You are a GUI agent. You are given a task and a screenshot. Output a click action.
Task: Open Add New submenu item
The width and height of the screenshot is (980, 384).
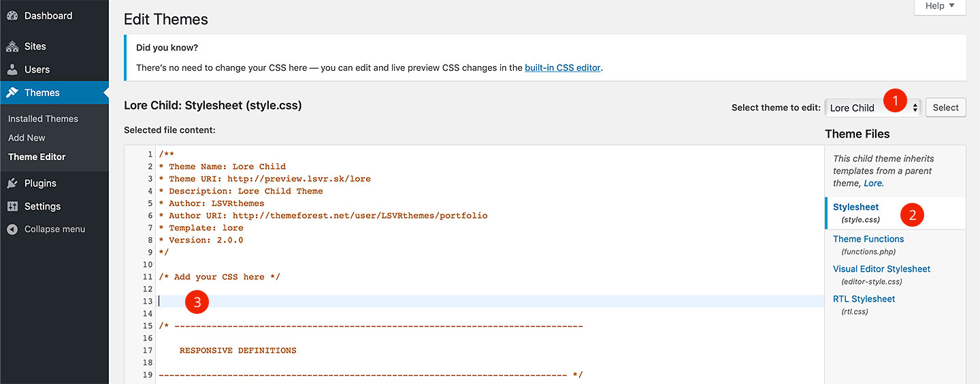[27, 138]
